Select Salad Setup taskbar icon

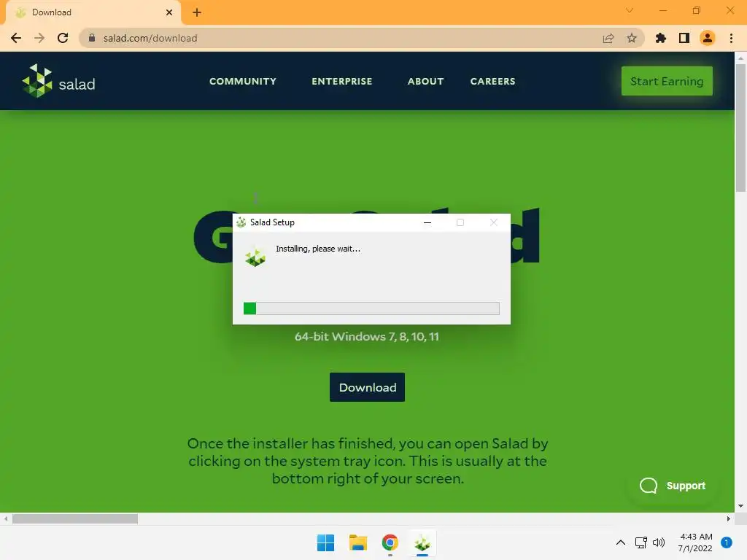point(422,542)
